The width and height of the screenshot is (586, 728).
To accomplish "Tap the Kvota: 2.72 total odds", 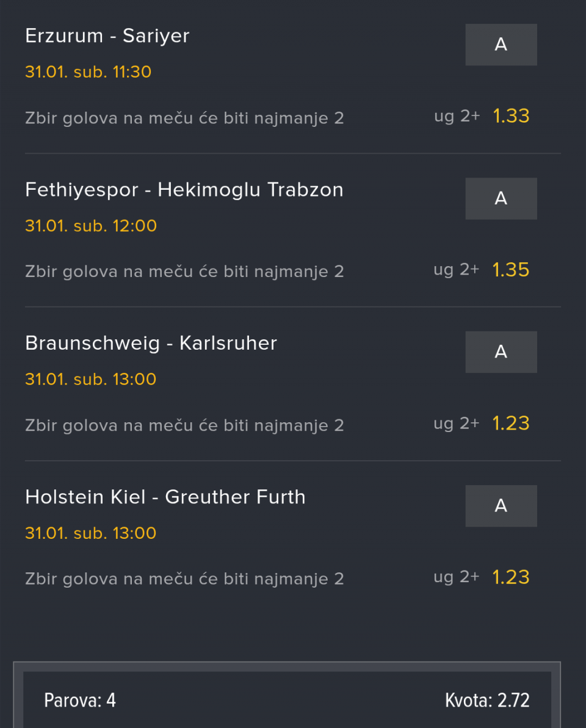I will (487, 700).
